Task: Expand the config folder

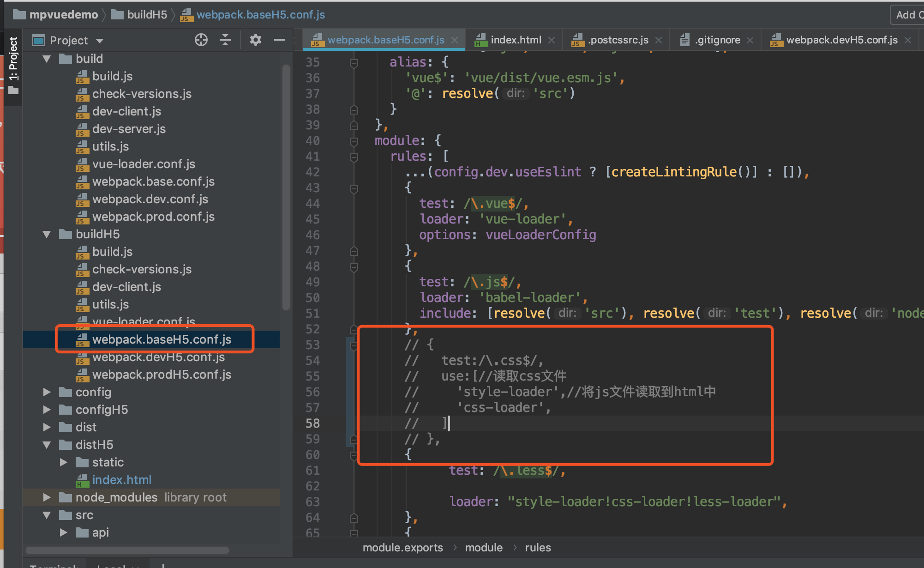Action: tap(47, 392)
